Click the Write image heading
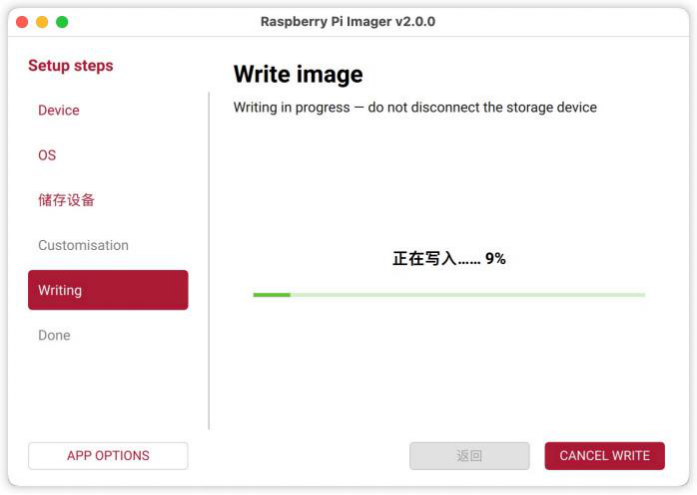The height and width of the screenshot is (495, 697). pos(298,74)
